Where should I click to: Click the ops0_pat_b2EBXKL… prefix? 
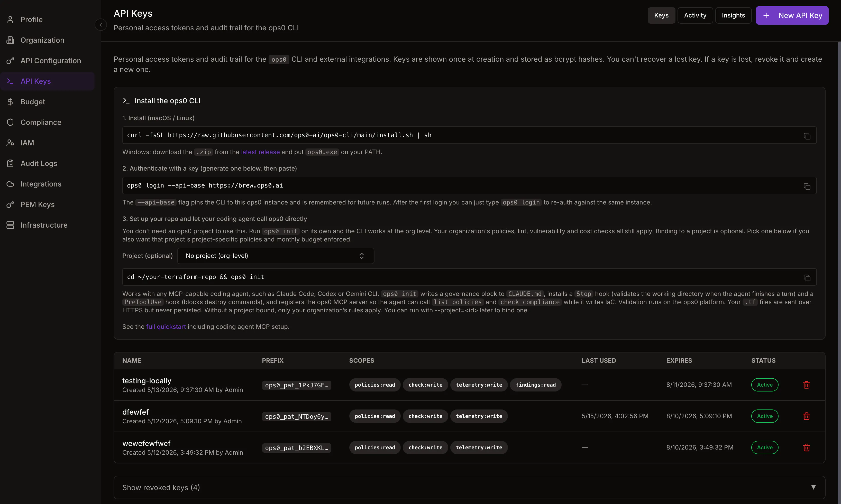point(297,448)
